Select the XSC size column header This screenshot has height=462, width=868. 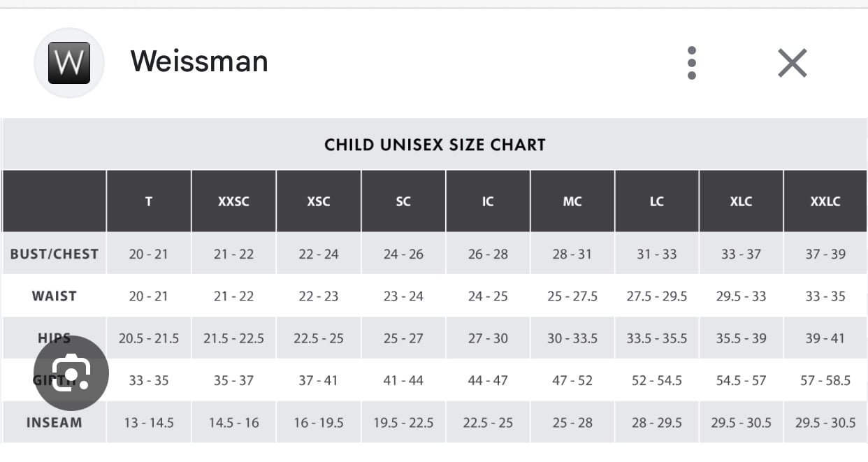click(x=319, y=201)
